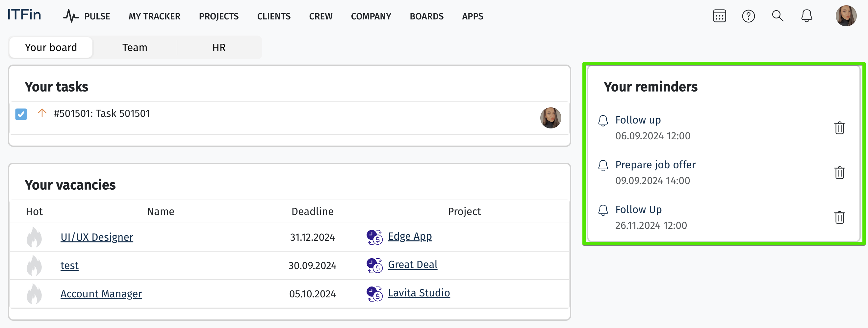Open MY TRACKER menu
This screenshot has width=868, height=328.
coord(154,16)
